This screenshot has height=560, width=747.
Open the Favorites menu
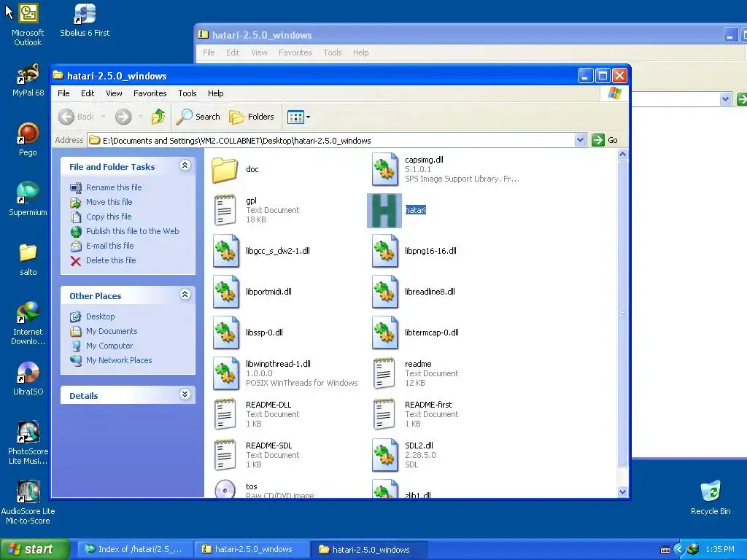point(150,93)
